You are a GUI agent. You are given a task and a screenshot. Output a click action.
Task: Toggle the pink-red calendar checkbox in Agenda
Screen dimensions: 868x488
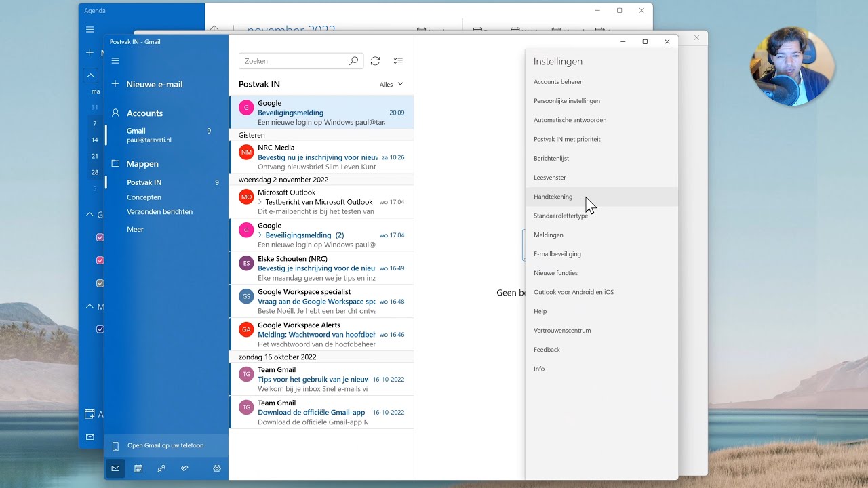(x=100, y=260)
